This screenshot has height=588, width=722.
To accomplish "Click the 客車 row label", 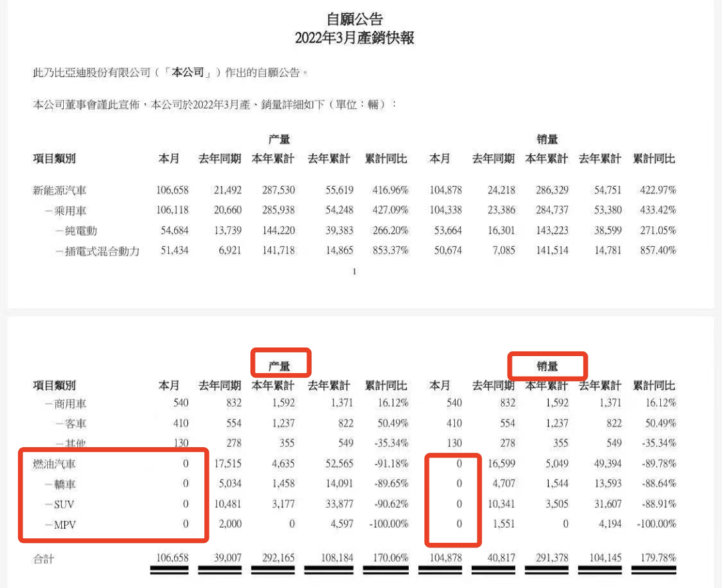I will click(76, 424).
